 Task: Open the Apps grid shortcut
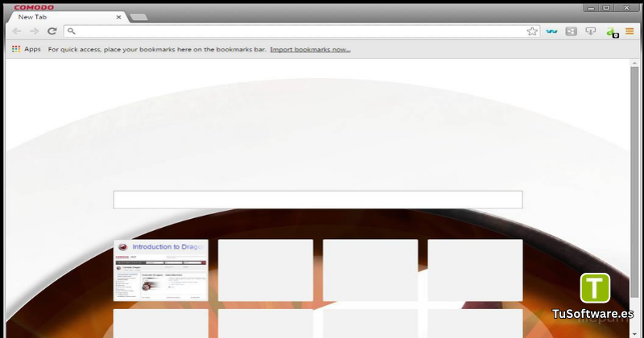(x=27, y=49)
